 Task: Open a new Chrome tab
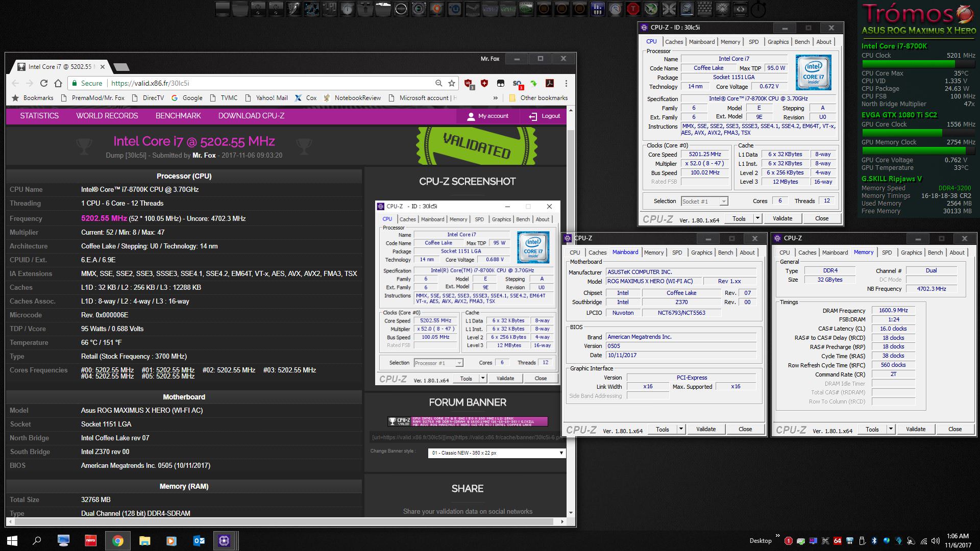[x=121, y=67]
